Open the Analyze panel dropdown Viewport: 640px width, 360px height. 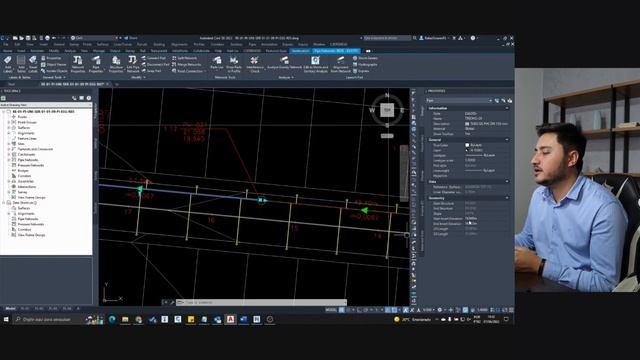[x=285, y=77]
